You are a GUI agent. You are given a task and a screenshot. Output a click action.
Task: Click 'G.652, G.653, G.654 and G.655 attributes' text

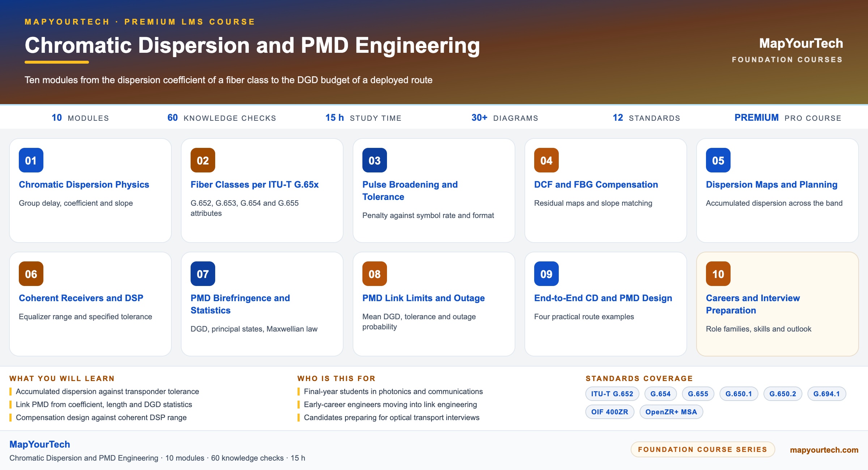point(244,208)
